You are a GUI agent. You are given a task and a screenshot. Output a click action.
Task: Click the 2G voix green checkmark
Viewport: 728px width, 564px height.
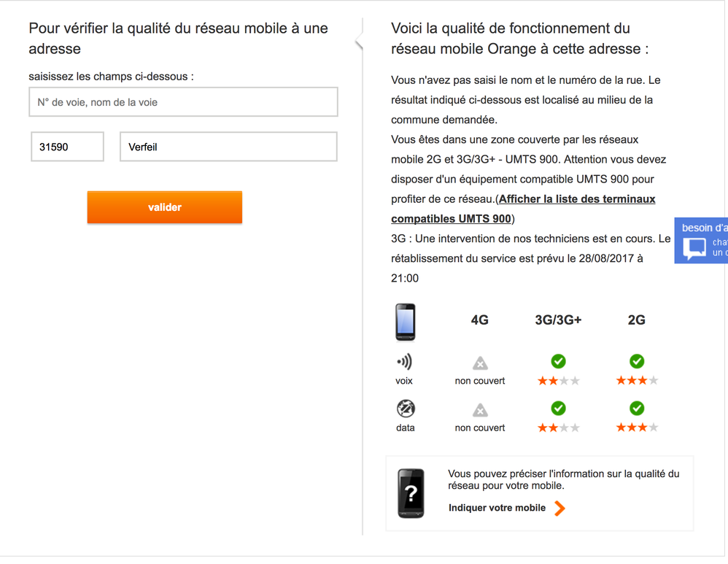(x=636, y=361)
